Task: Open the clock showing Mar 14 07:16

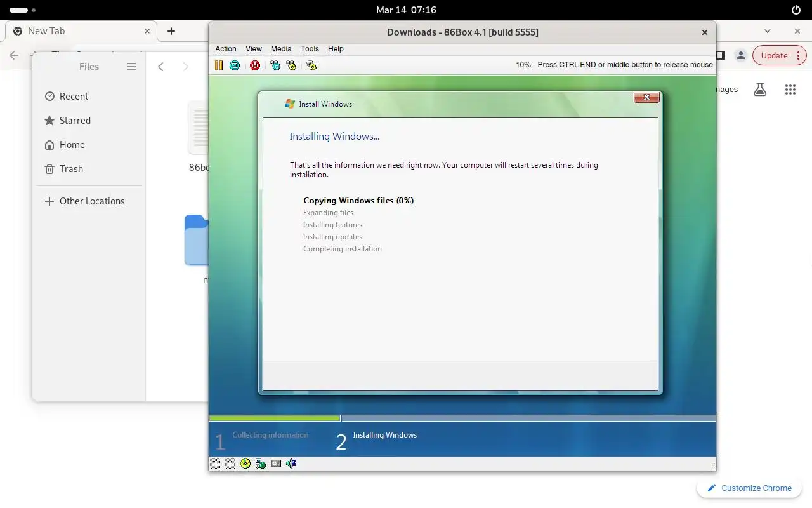Action: point(406,10)
